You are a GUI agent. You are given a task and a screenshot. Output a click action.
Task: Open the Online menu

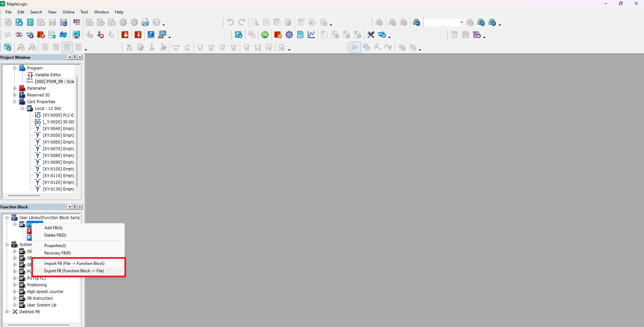(68, 12)
